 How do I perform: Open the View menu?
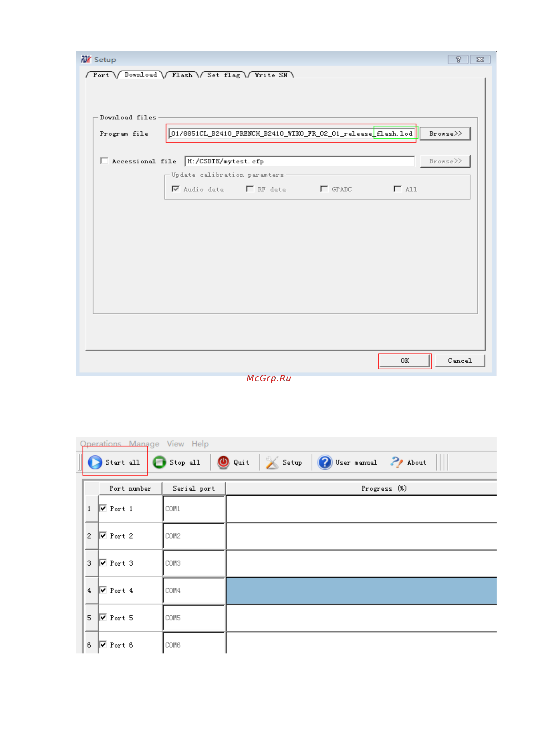175,443
